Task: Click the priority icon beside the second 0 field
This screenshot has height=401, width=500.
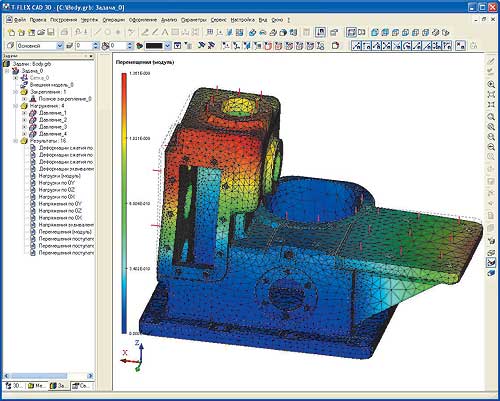Action: pyautogui.click(x=105, y=46)
